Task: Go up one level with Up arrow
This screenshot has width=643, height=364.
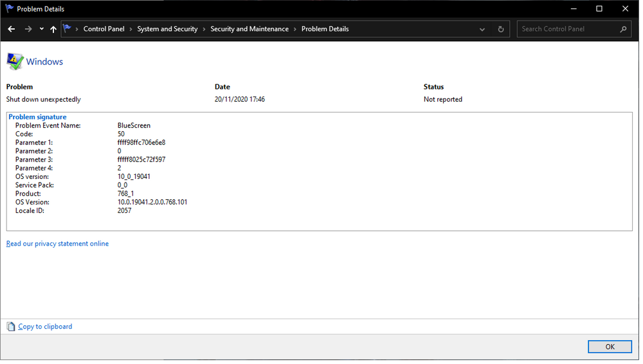Action: [53, 29]
